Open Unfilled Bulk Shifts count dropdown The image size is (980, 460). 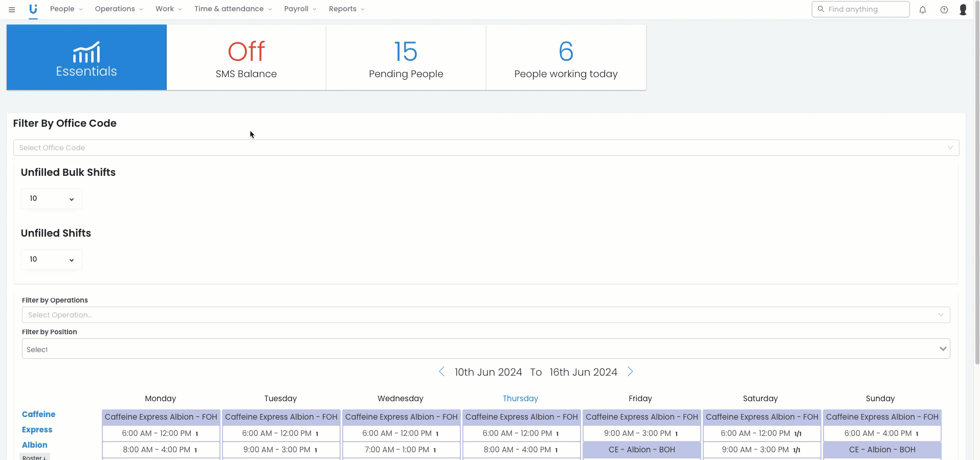pyautogui.click(x=51, y=199)
